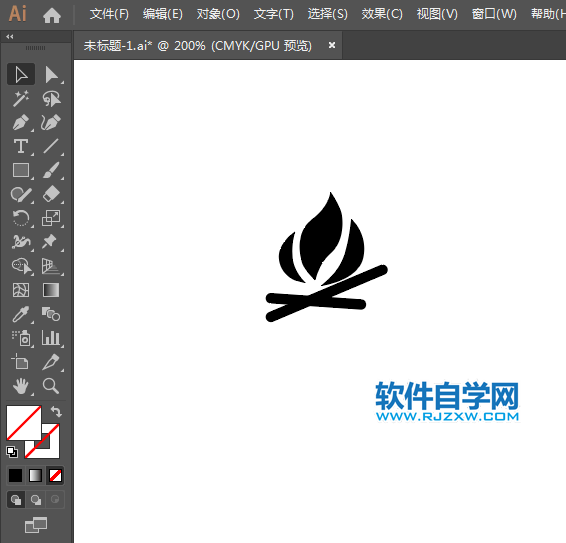Open the 文件(F) menu
Viewport: 566px width, 543px height.
(109, 14)
